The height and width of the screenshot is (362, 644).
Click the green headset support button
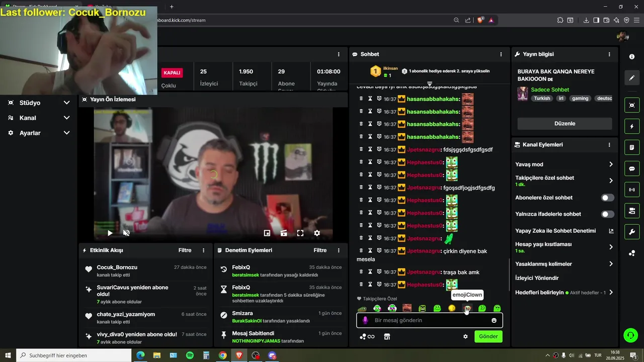[630, 335]
